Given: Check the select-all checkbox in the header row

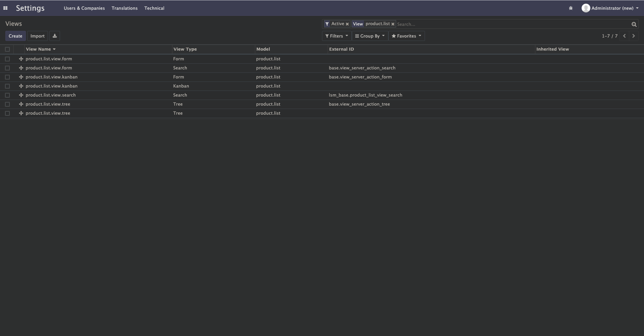Looking at the screenshot, I should [7, 49].
